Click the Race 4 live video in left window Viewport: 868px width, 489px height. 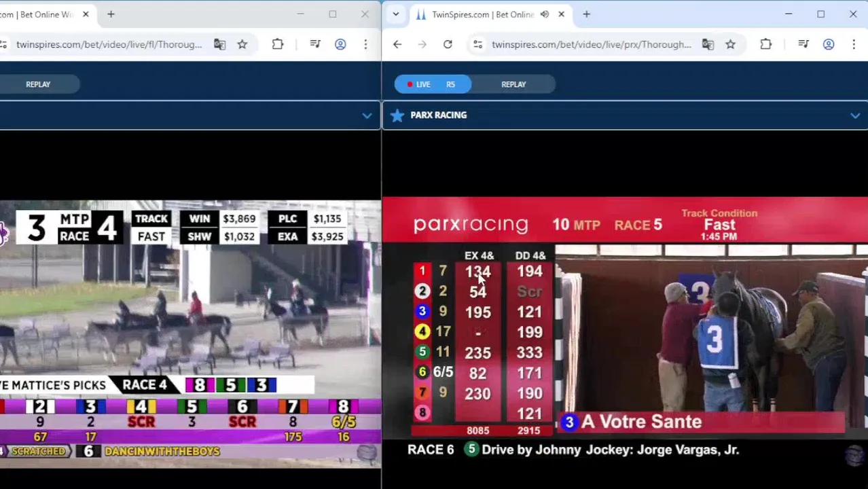pos(190,333)
